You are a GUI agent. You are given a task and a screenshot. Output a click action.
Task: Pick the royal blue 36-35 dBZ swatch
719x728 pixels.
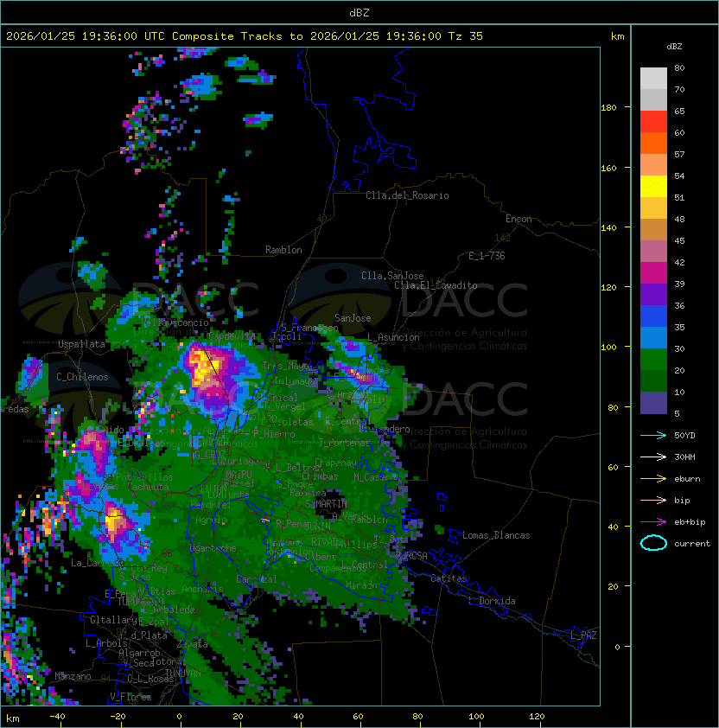653,316
